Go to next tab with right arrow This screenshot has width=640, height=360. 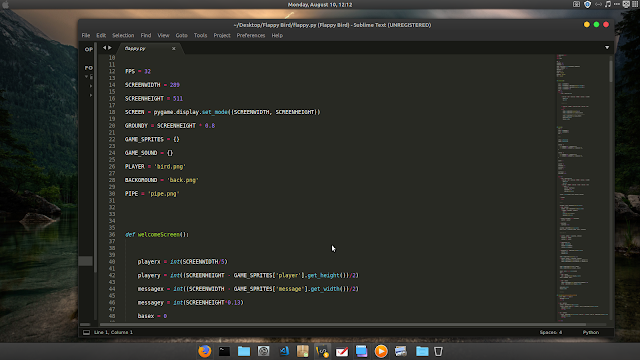[x=110, y=48]
